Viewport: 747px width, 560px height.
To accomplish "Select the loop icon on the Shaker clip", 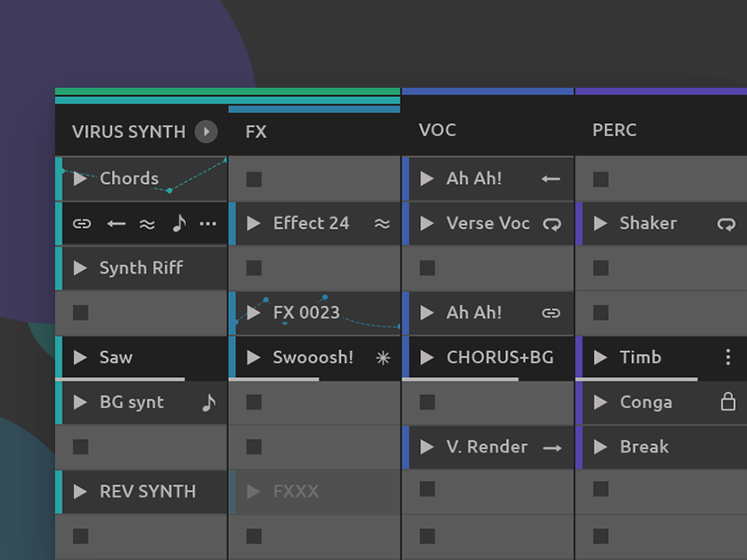I will tap(727, 224).
